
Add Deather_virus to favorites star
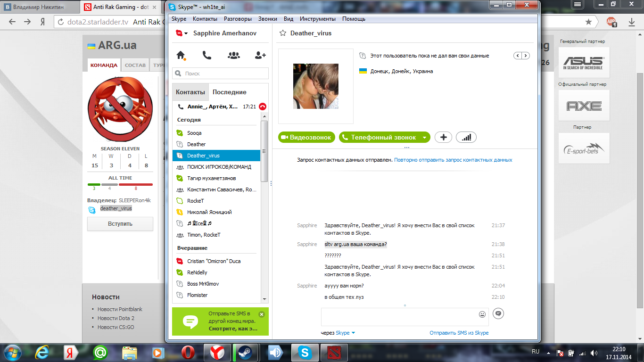click(x=283, y=33)
